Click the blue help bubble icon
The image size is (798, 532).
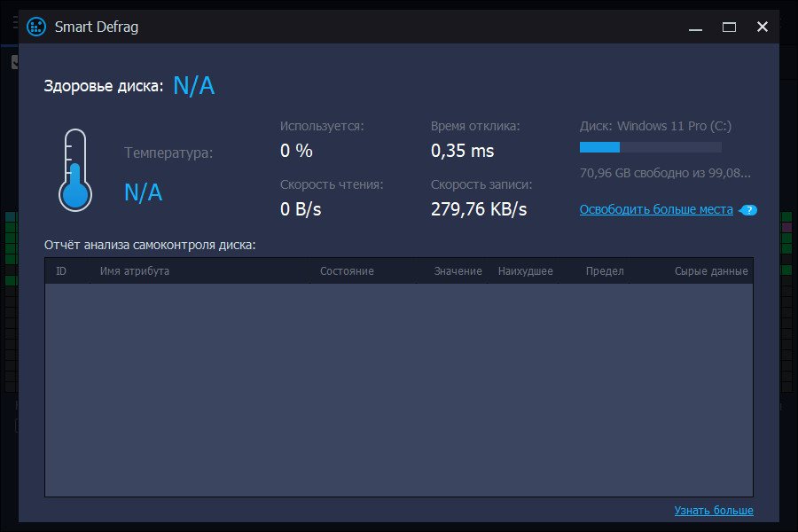point(748,210)
